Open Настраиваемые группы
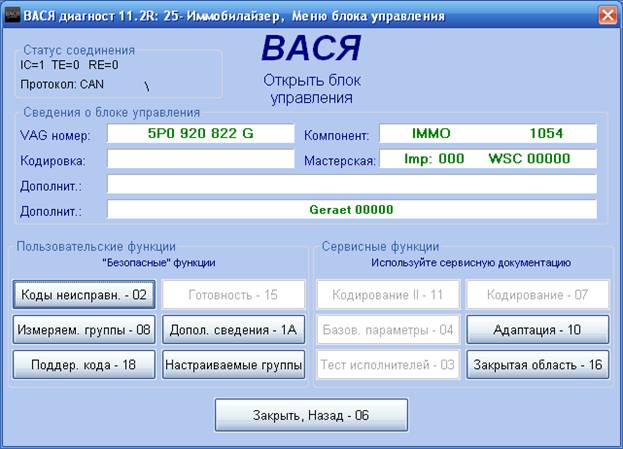Image resolution: width=623 pixels, height=449 pixels. pos(233,364)
